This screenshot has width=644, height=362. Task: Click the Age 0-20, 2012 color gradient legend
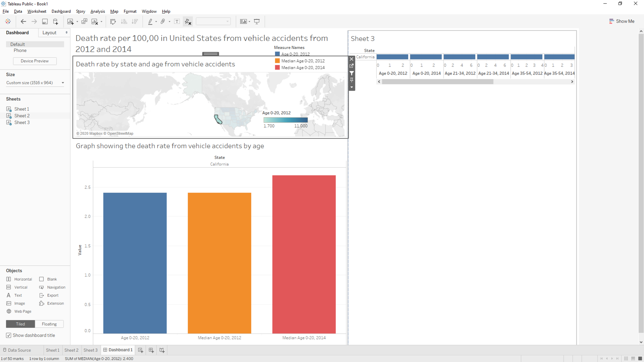pyautogui.click(x=286, y=120)
